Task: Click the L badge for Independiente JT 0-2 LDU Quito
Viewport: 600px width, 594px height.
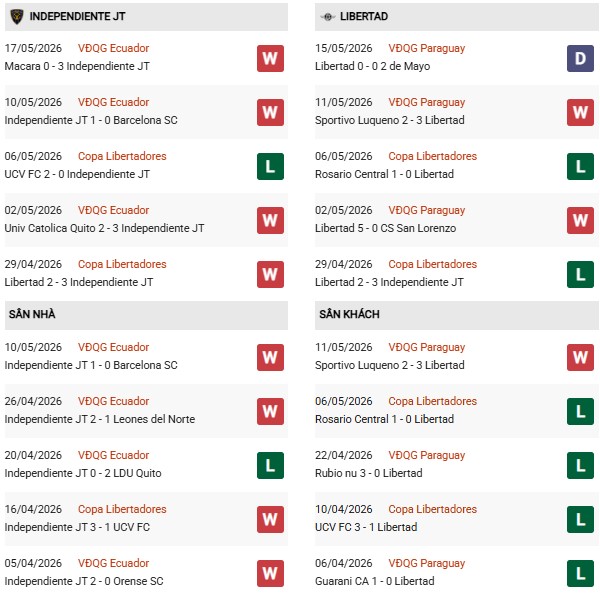Action: [x=270, y=465]
